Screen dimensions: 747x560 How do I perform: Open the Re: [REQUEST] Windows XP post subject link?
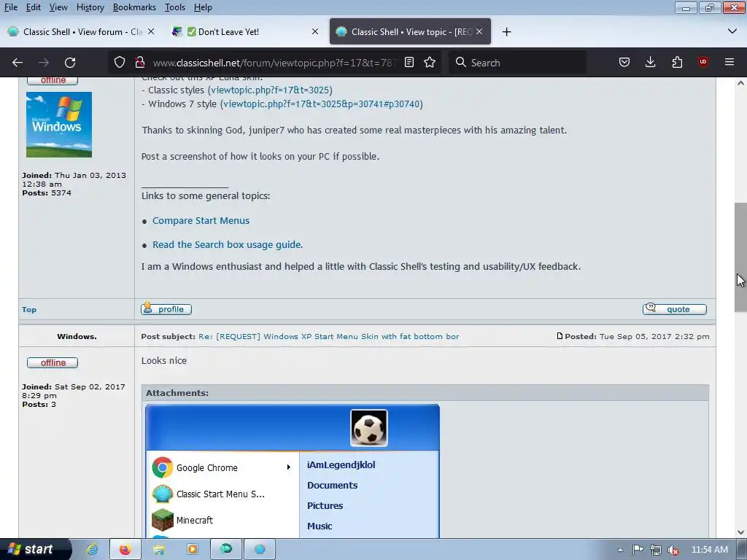point(329,336)
